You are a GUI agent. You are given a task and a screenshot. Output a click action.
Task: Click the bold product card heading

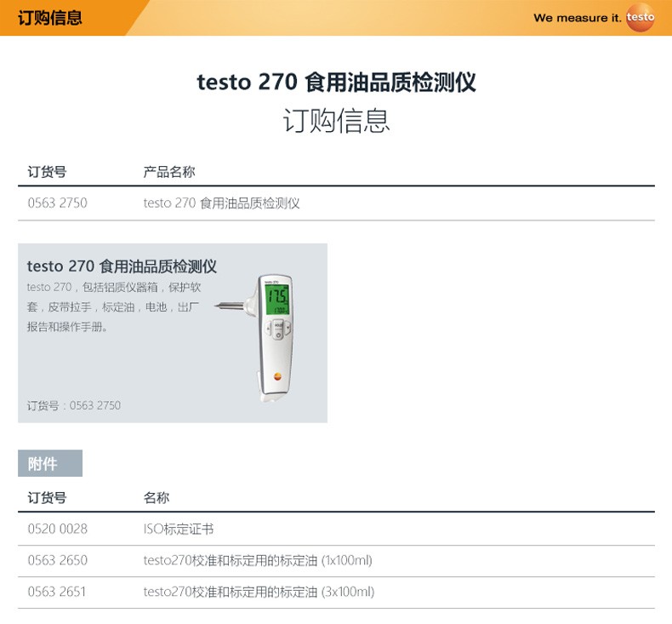pyautogui.click(x=122, y=266)
